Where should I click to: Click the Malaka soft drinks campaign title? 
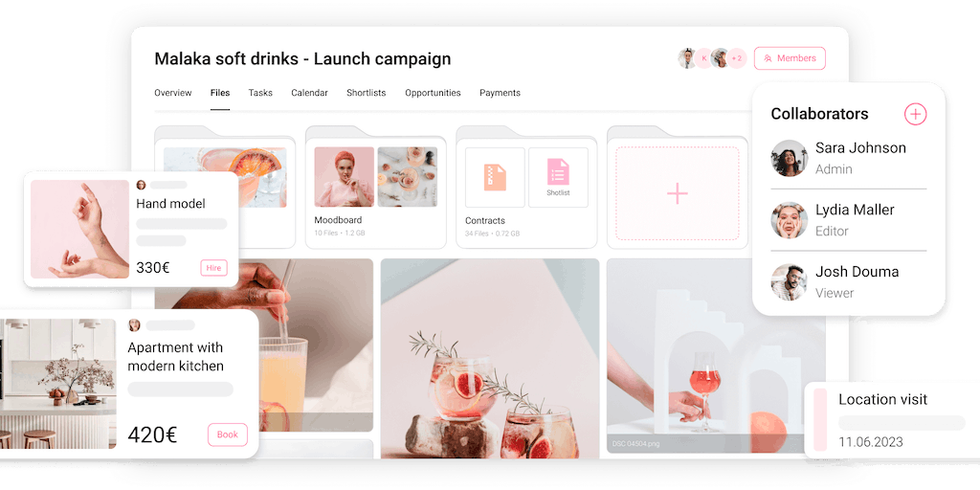pos(302,58)
